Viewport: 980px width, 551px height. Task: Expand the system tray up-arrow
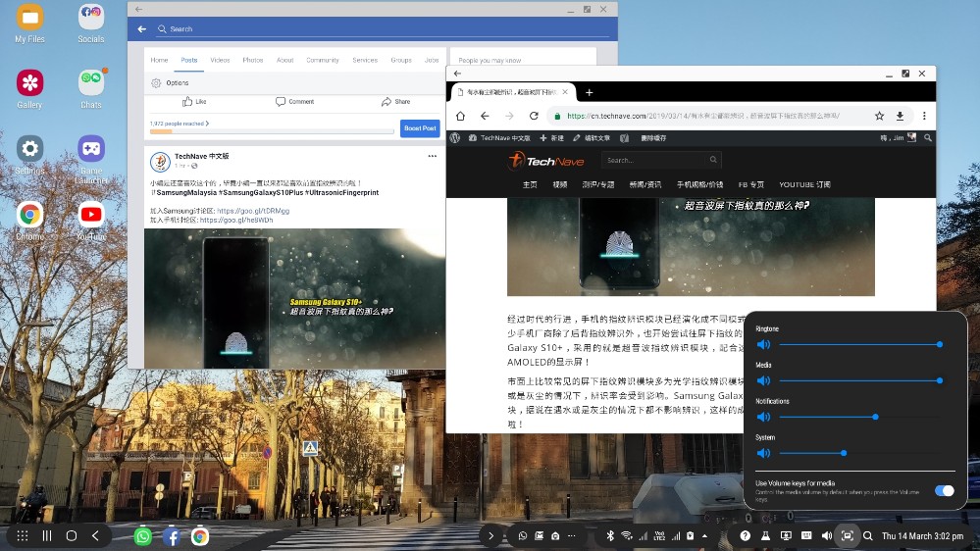705,536
